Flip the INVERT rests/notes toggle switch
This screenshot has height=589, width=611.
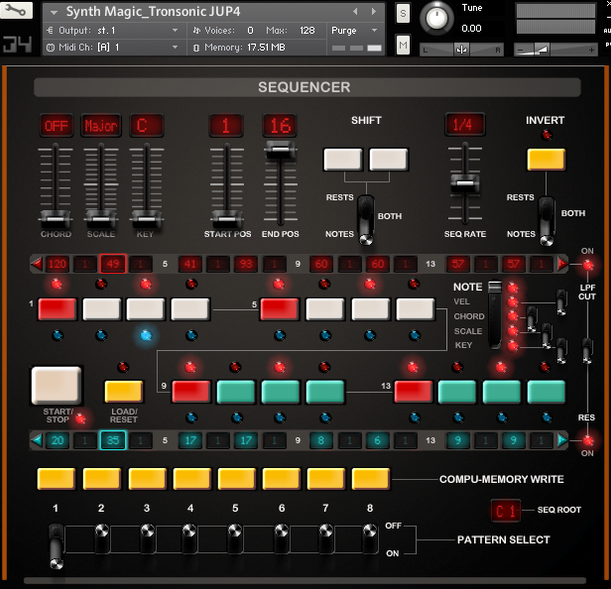[x=546, y=221]
